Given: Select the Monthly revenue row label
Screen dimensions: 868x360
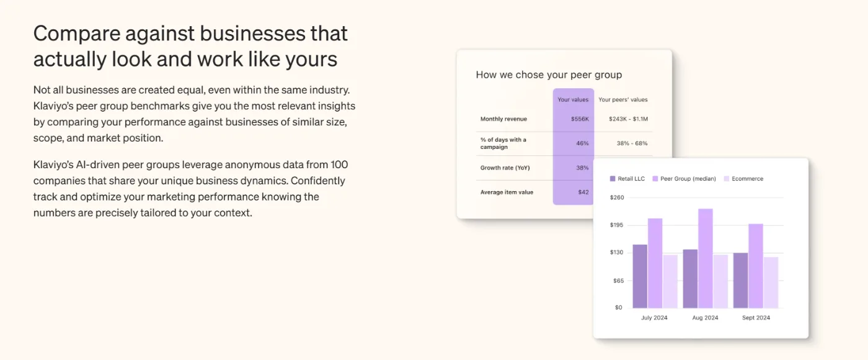Looking at the screenshot, I should (503, 119).
